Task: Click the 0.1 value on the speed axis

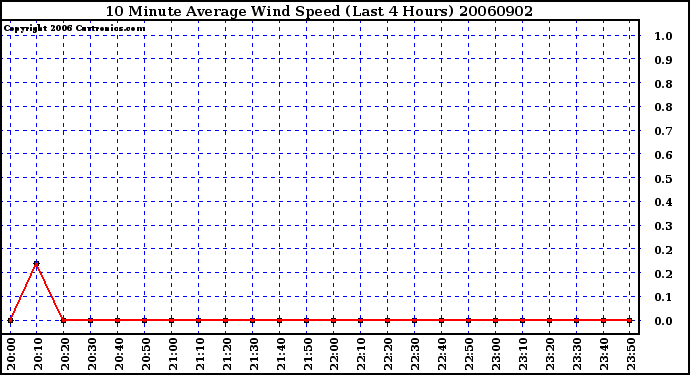Action: tap(663, 297)
